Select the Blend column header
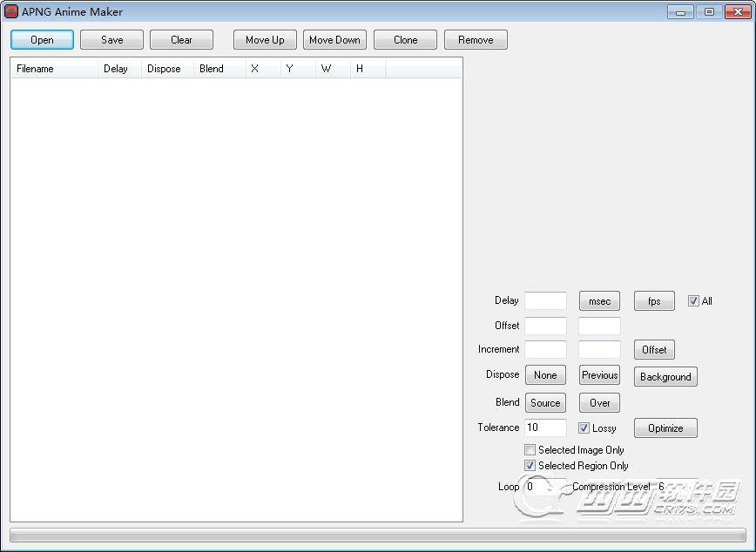The image size is (756, 552). pos(219,69)
